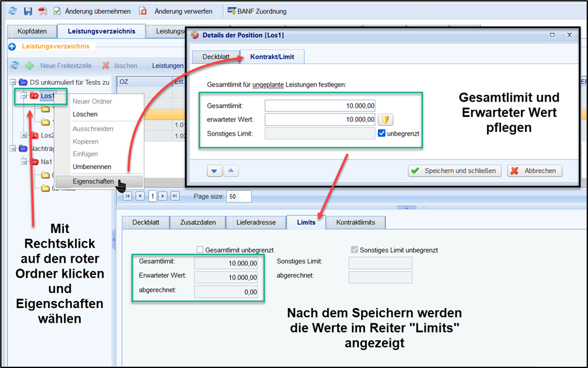Click the blue down arrow in dialog footer

[214, 171]
